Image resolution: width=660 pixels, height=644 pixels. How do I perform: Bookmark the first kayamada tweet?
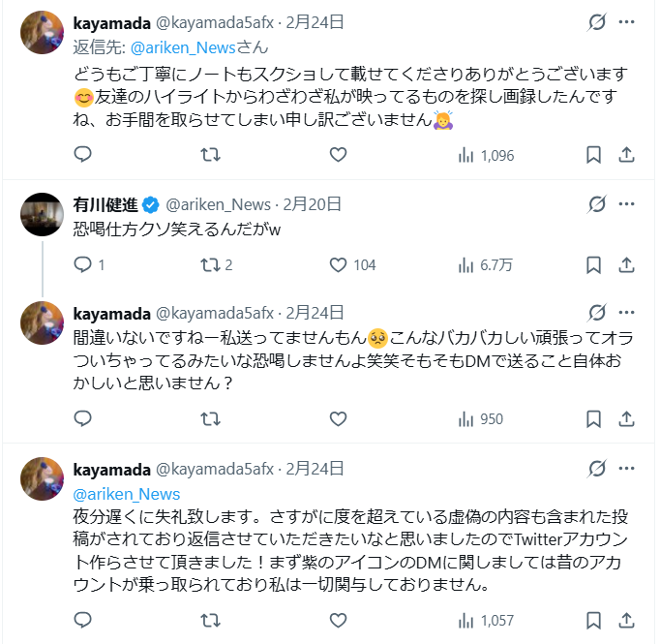pyautogui.click(x=594, y=154)
